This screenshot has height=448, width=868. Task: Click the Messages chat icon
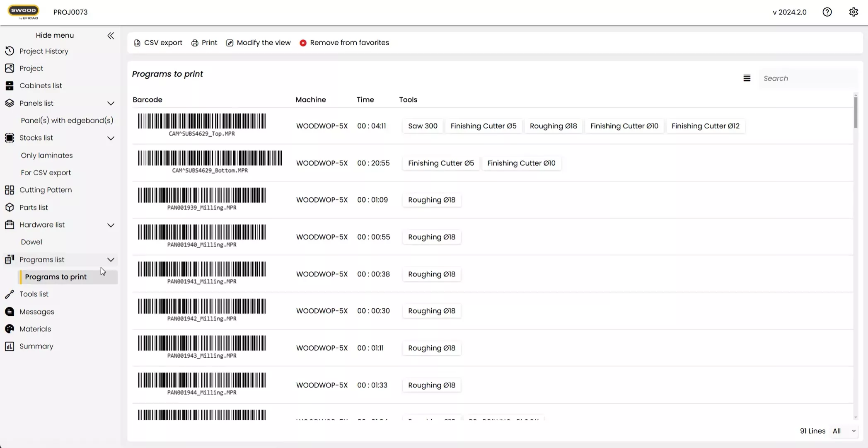[x=10, y=312]
